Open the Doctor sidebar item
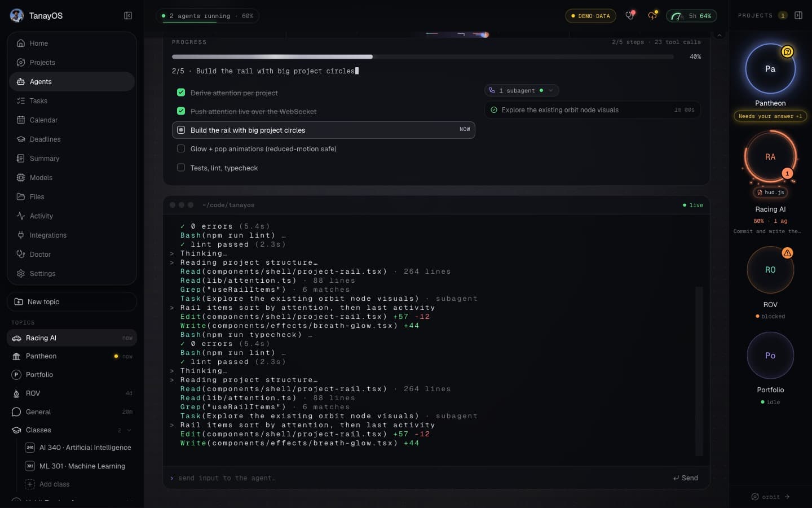Image resolution: width=812 pixels, height=508 pixels. pyautogui.click(x=72, y=255)
